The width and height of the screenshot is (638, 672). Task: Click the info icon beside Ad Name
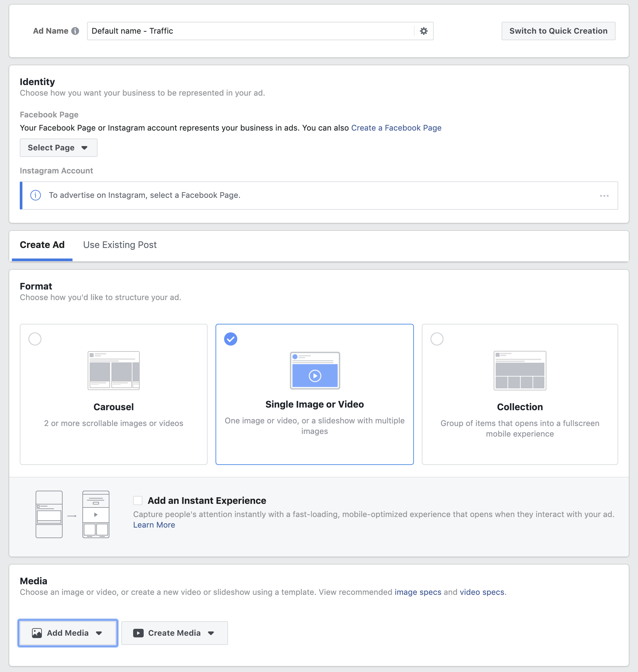[x=75, y=31]
